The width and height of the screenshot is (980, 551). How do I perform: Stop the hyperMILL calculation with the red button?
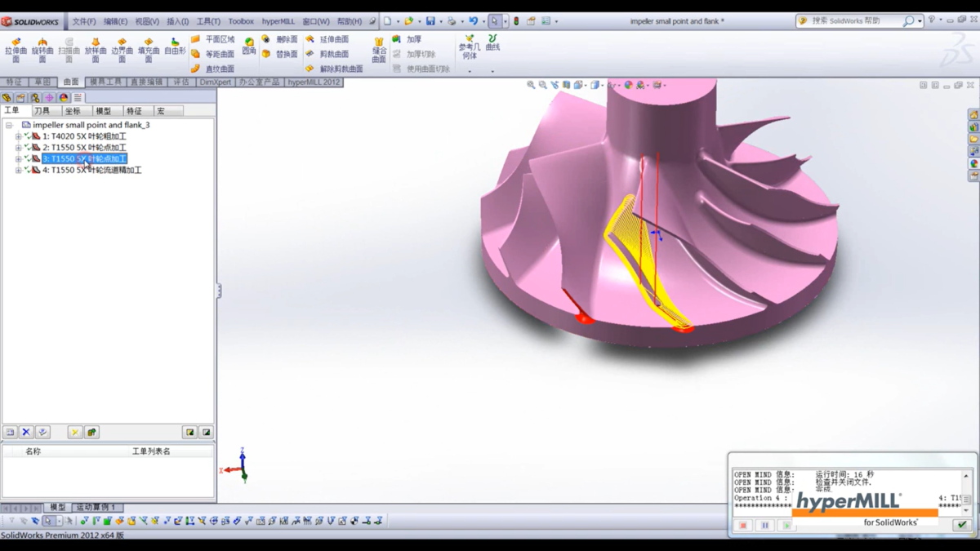coord(743,526)
